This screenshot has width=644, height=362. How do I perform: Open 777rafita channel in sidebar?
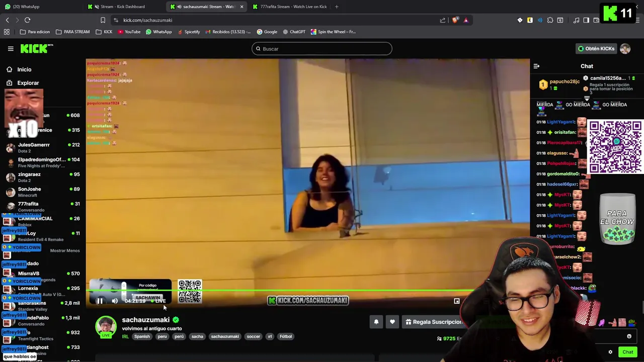pyautogui.click(x=43, y=207)
